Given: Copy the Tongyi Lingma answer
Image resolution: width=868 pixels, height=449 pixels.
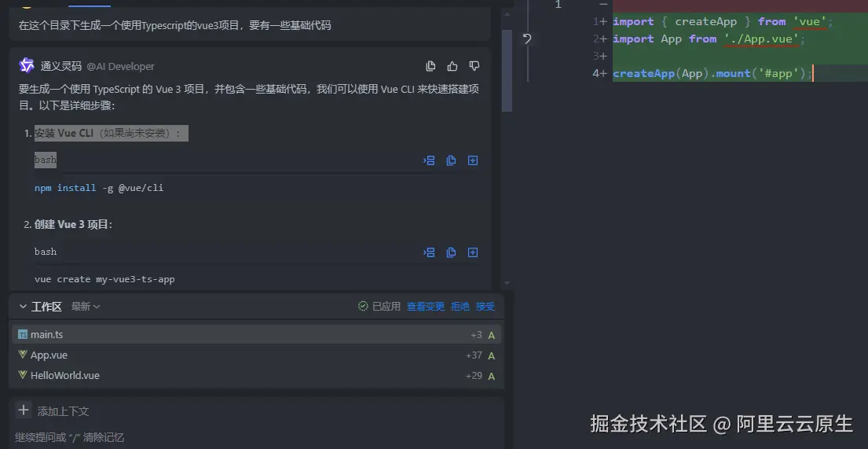Looking at the screenshot, I should click(x=430, y=66).
